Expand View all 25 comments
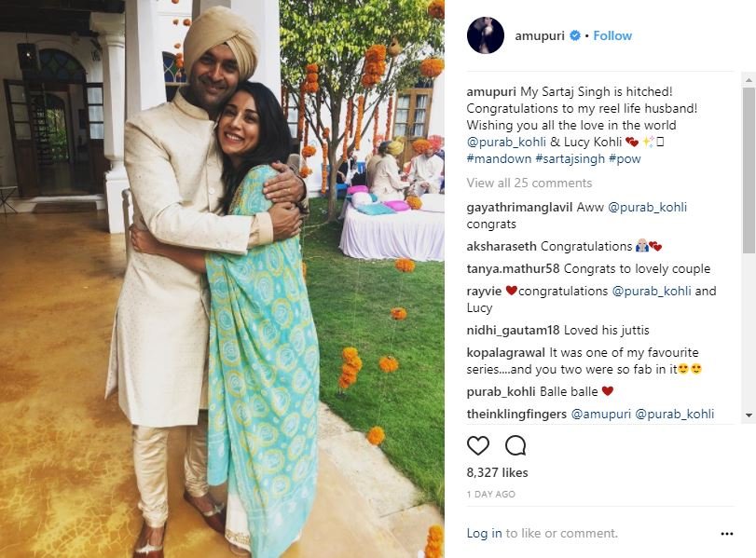The image size is (756, 558). 529,184
